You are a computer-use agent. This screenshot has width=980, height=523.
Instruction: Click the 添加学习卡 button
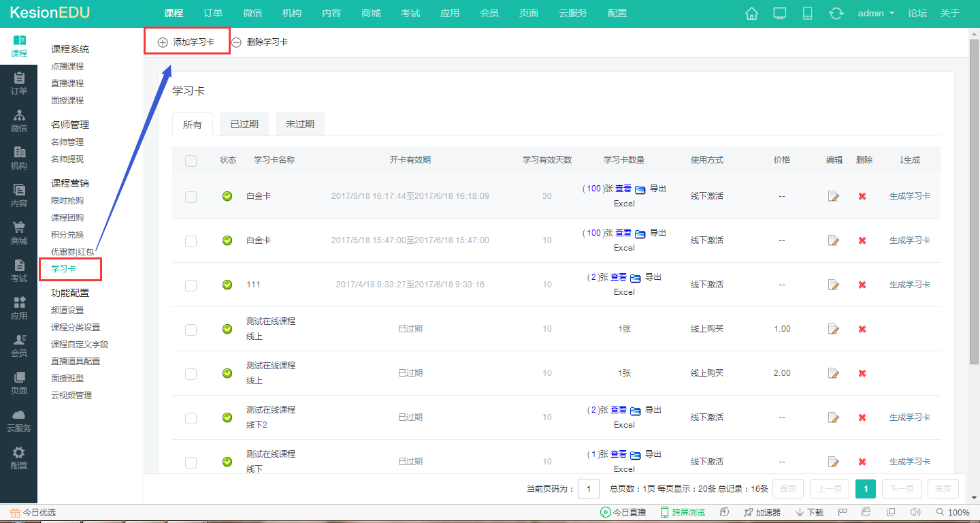[187, 41]
